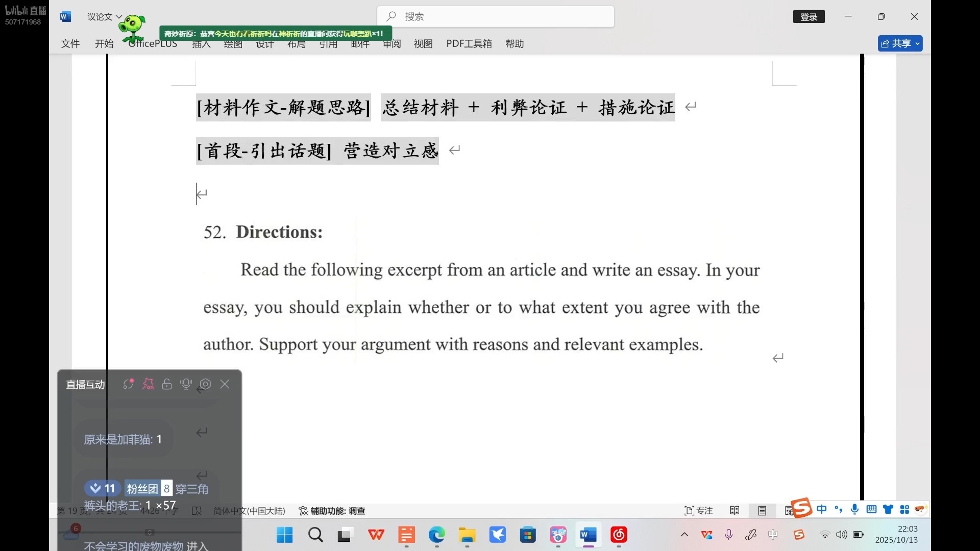
Task: Open the Sogou soft keyboard icon
Action: [871, 510]
